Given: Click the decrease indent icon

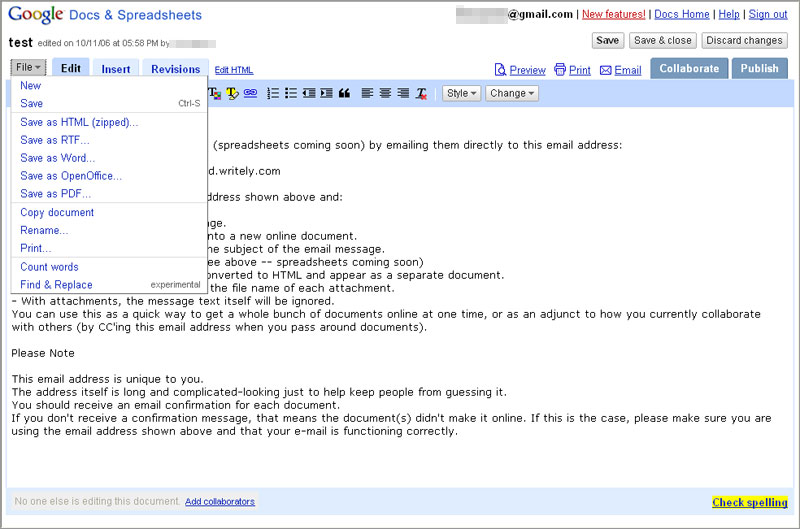Looking at the screenshot, I should tap(309, 93).
